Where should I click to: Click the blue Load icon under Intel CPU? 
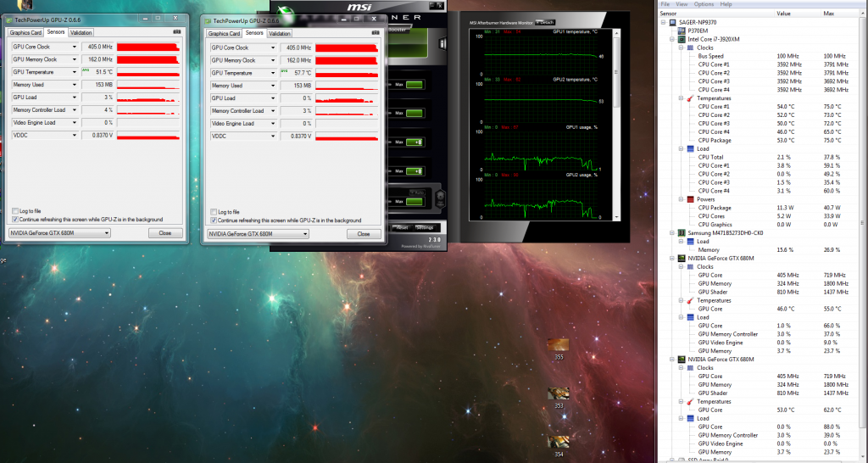(x=690, y=148)
